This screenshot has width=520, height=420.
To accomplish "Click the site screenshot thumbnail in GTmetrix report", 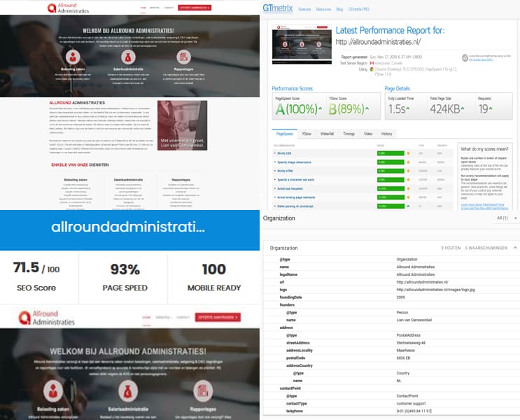I will coord(302,44).
